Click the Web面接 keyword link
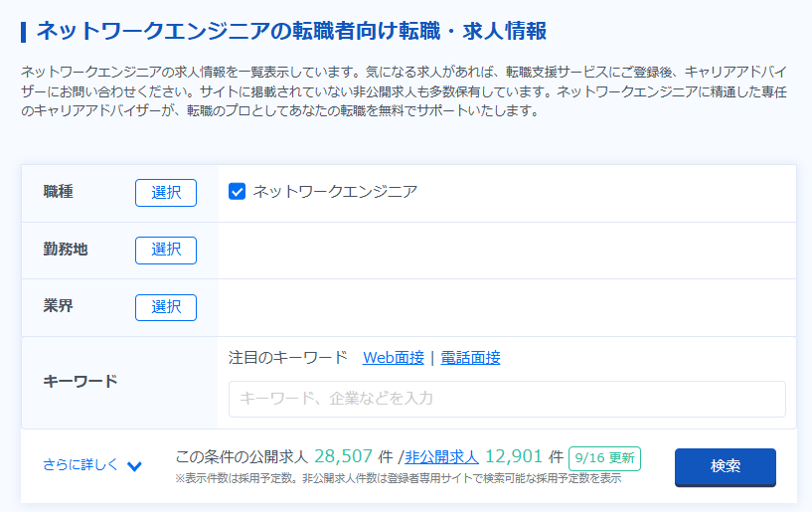 [x=394, y=358]
